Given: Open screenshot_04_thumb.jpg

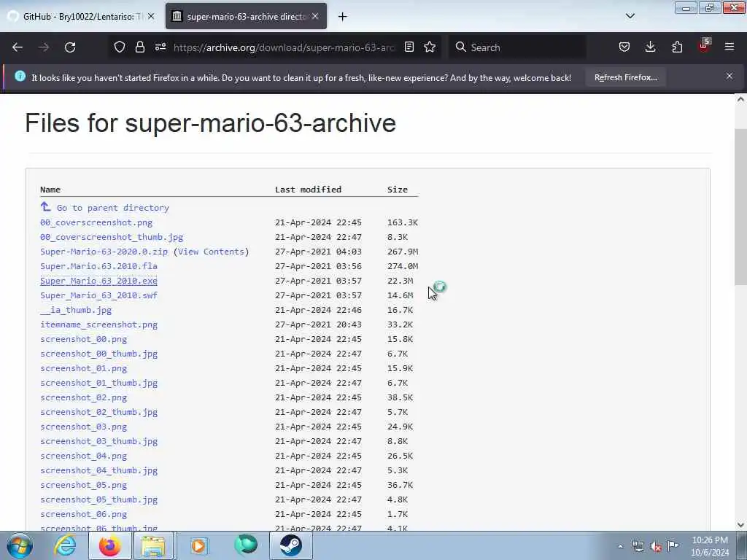Looking at the screenshot, I should coord(98,470).
